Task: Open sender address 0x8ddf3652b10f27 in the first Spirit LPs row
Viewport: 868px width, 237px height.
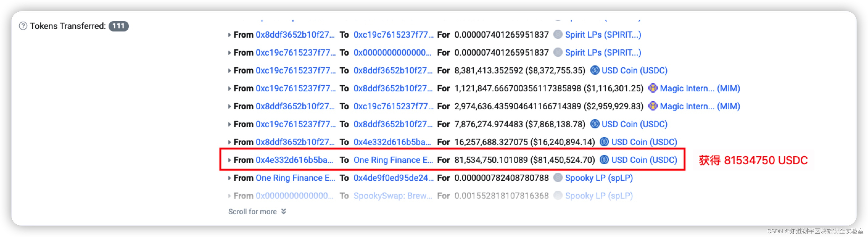Action: point(295,35)
